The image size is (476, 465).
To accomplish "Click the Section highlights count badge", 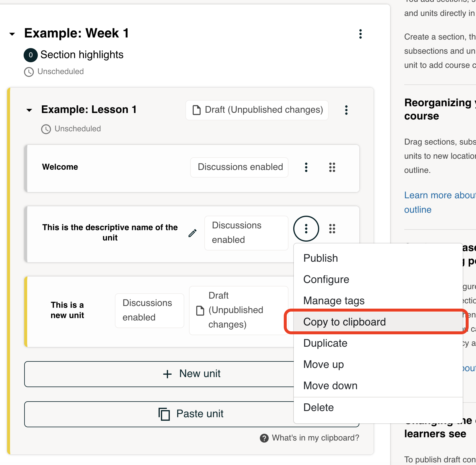I will pos(31,55).
